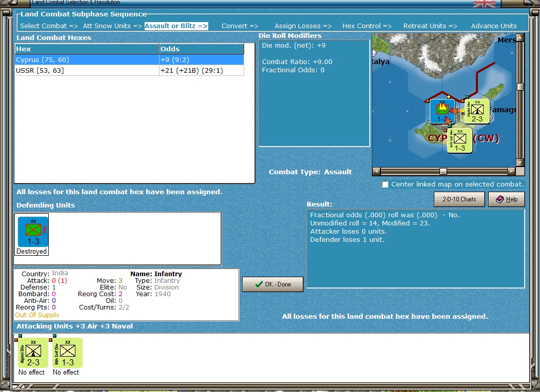This screenshot has height=392, width=540.
Task: Click the destroyed India infantry defending unit counter
Action: 33,232
